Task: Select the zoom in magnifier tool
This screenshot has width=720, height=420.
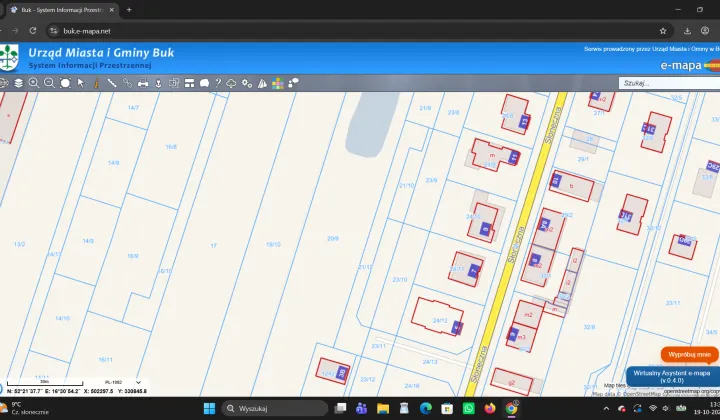Action: [x=34, y=83]
